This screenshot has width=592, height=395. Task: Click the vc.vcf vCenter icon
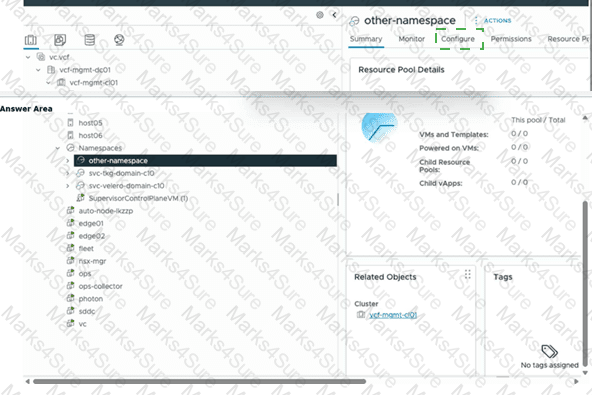point(41,57)
